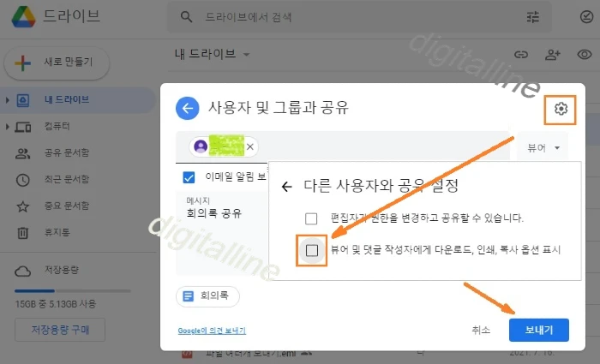Open share settings gear icon
Image resolution: width=600 pixels, height=364 pixels.
(561, 109)
